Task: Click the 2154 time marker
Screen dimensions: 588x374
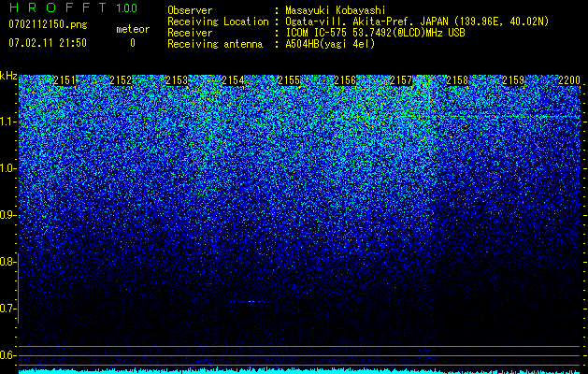Action: click(233, 80)
